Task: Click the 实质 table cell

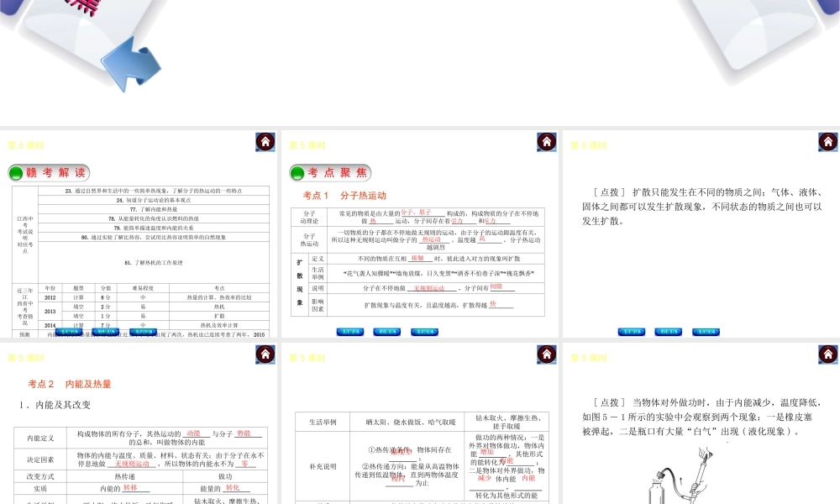Action: (40, 489)
